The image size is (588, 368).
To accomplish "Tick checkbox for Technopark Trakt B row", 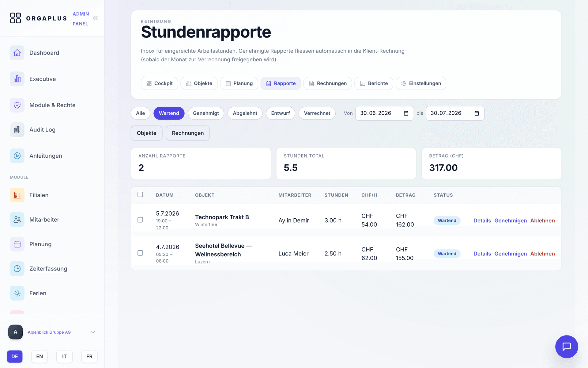I will coord(140,220).
